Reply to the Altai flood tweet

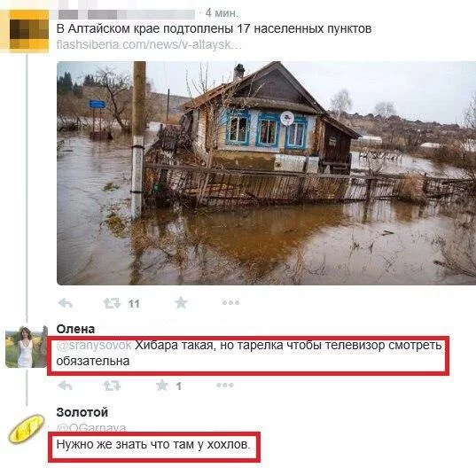66,303
